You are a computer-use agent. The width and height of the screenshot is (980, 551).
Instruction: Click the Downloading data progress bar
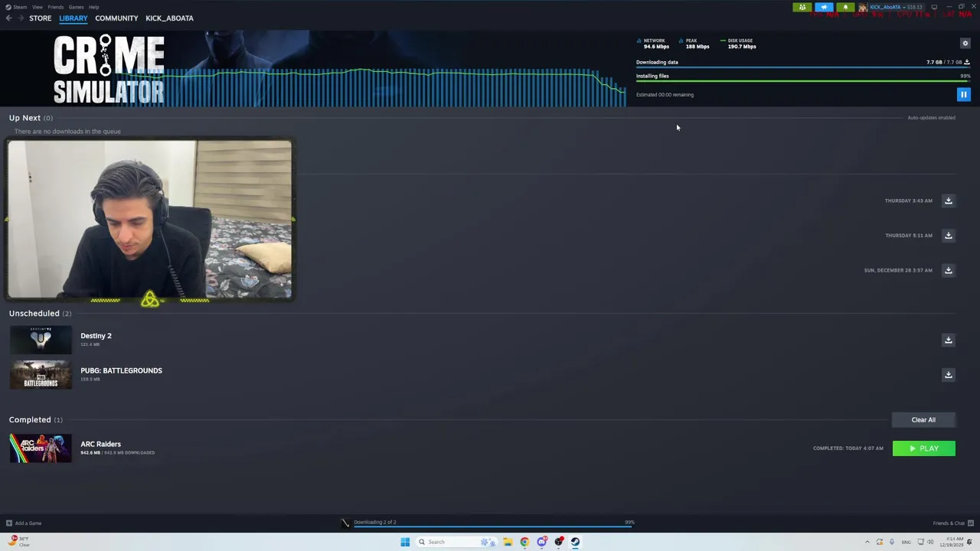coord(803,67)
